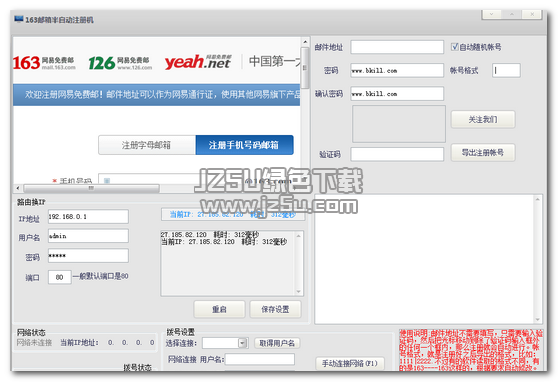Click the 保存设置 button

[x=275, y=309]
